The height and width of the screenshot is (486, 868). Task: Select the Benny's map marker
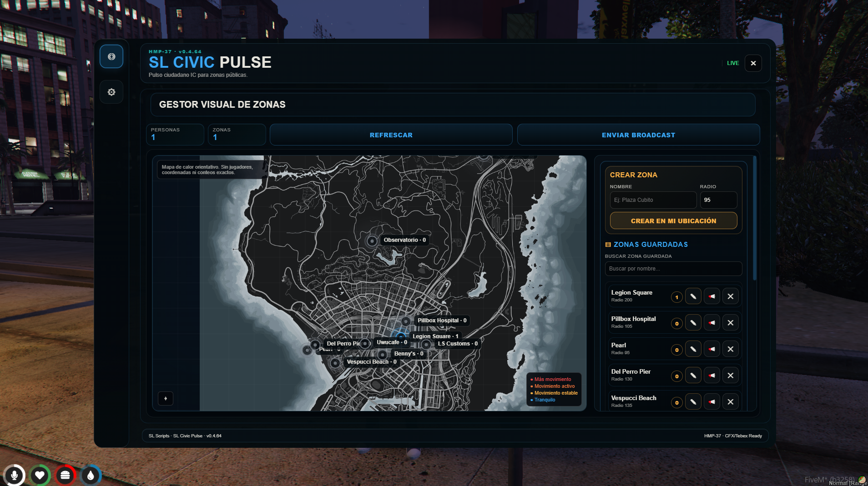383,355
